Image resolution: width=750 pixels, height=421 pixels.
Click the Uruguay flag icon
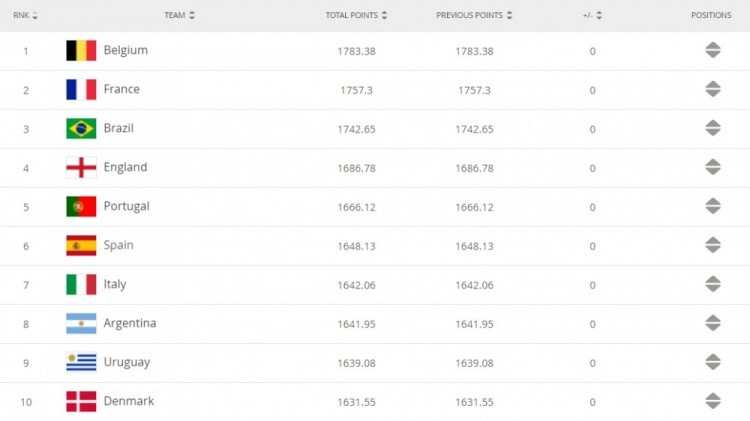[x=81, y=362]
